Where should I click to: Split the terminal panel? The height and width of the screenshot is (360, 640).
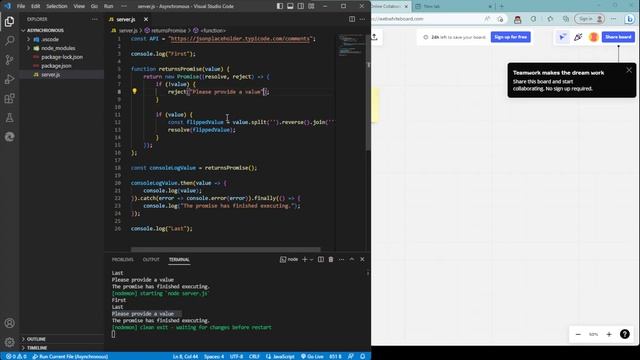coord(321,260)
